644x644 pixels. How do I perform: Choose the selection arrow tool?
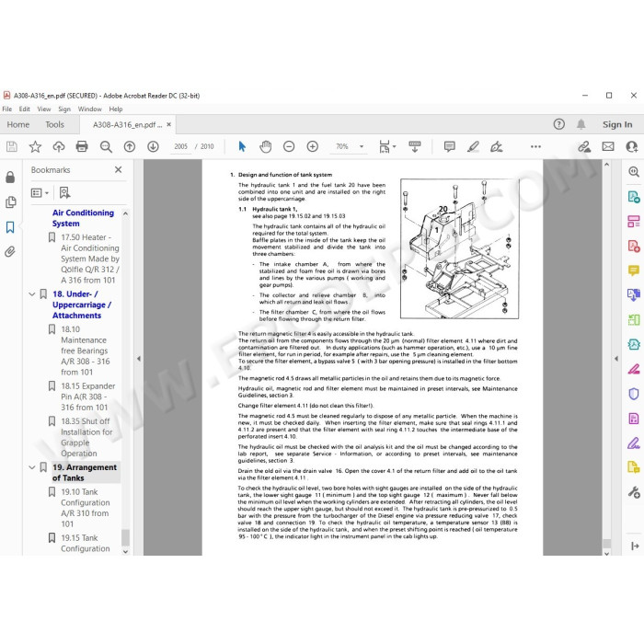[242, 146]
